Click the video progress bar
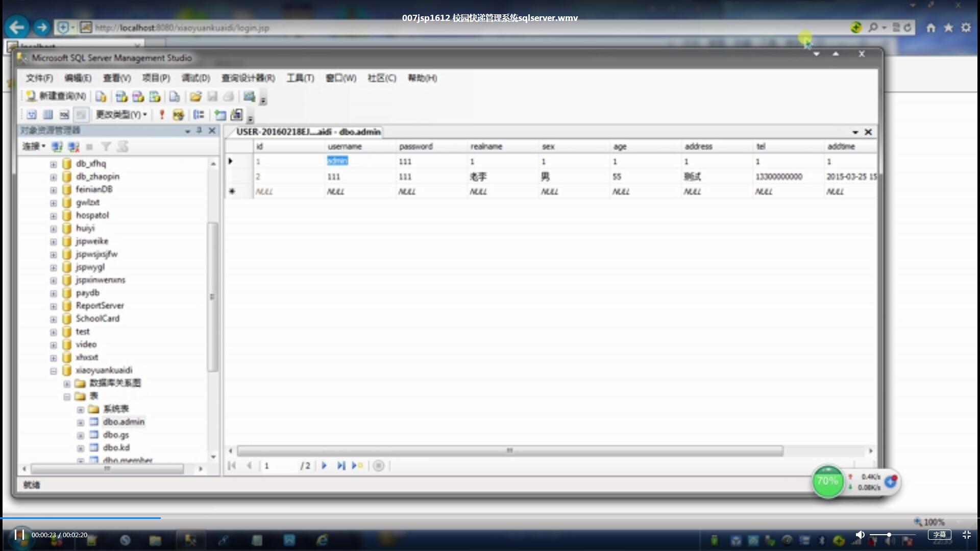 pos(490,518)
